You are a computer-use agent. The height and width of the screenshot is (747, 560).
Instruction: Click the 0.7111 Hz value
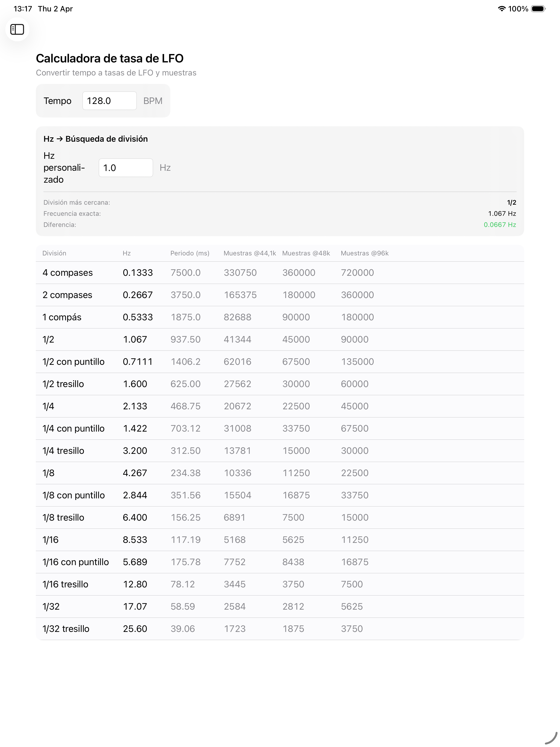point(138,362)
